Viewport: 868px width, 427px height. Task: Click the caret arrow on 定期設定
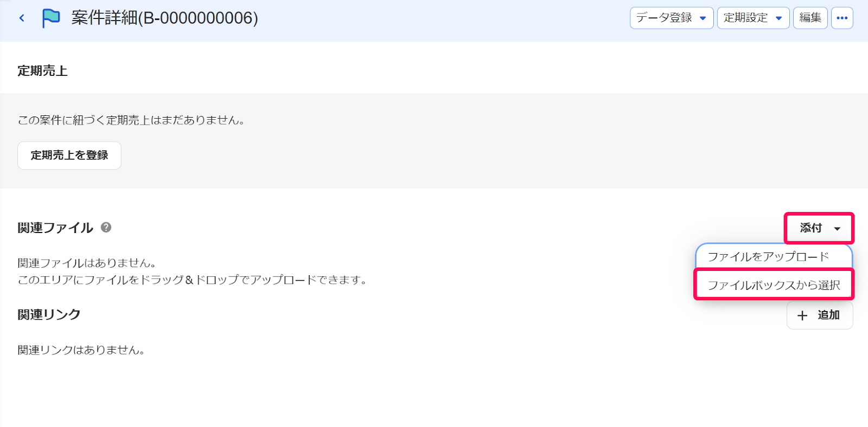(x=779, y=18)
